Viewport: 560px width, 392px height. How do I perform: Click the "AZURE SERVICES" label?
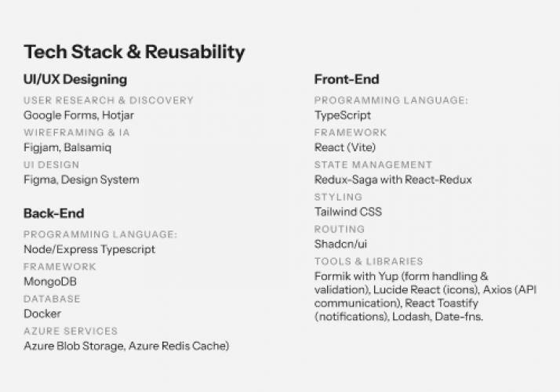[x=71, y=331]
